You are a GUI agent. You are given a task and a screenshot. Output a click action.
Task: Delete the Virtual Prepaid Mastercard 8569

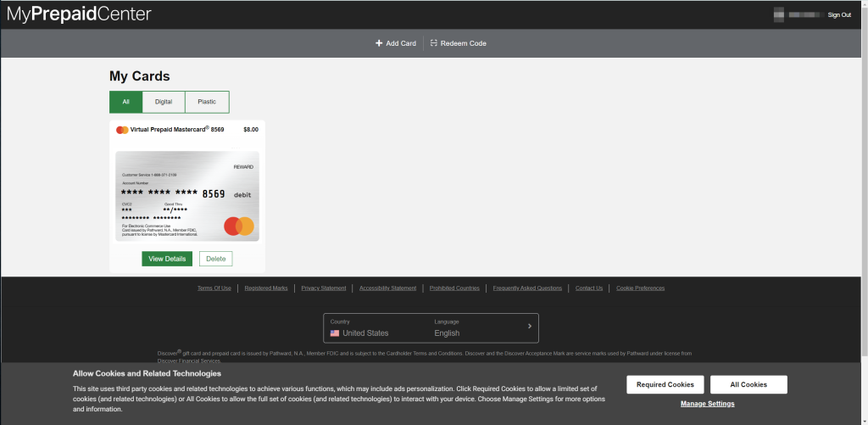pos(216,259)
